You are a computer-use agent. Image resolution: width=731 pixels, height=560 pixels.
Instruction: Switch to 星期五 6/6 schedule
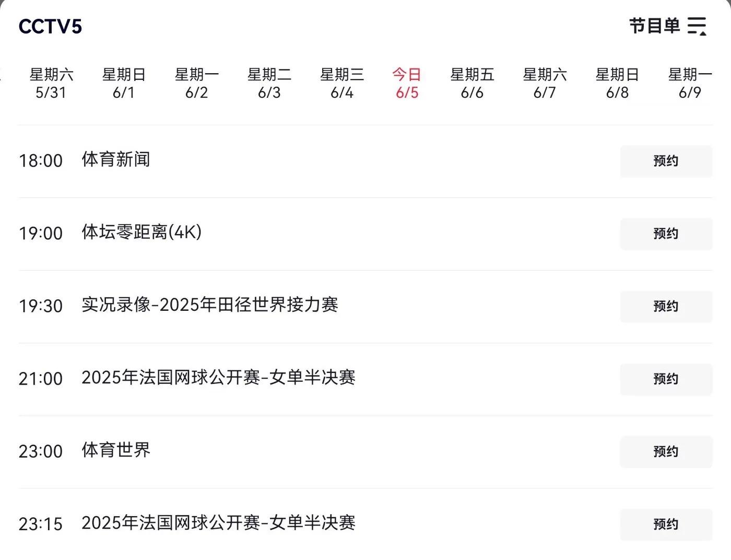pos(472,84)
